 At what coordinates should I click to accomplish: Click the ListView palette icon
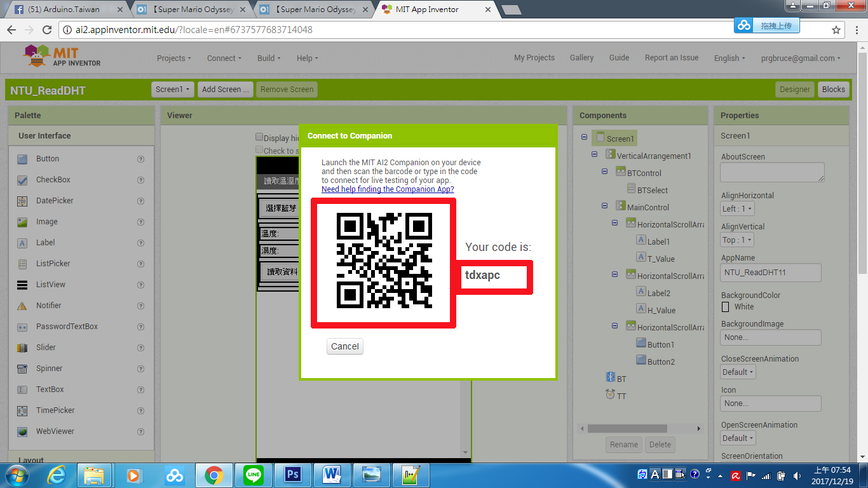pos(22,285)
